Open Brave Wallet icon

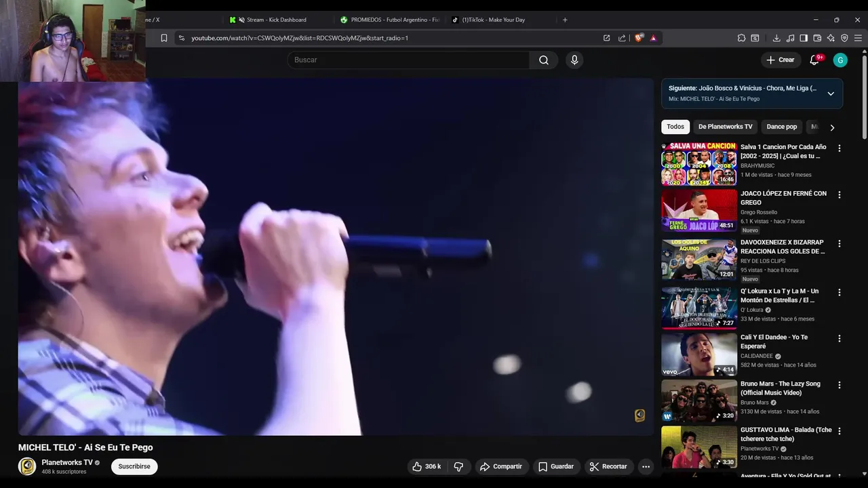coord(817,38)
